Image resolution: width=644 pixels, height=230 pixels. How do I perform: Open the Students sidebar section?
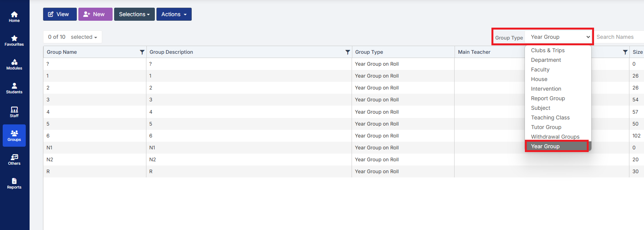click(14, 88)
